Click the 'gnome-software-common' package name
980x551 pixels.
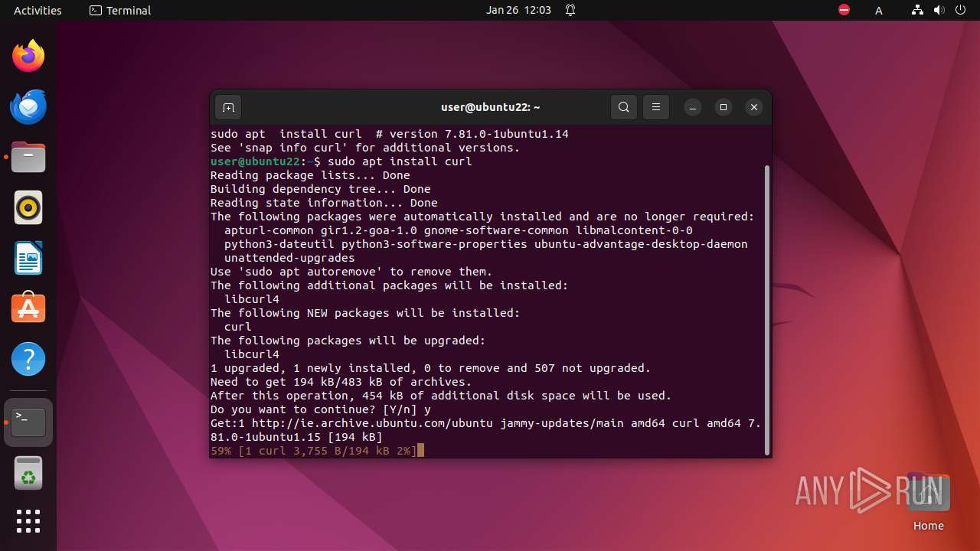tap(496, 230)
